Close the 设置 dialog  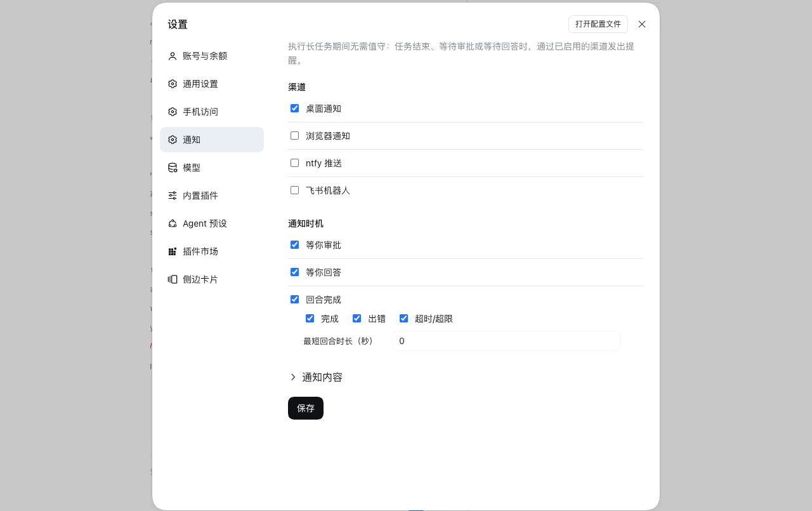[642, 24]
